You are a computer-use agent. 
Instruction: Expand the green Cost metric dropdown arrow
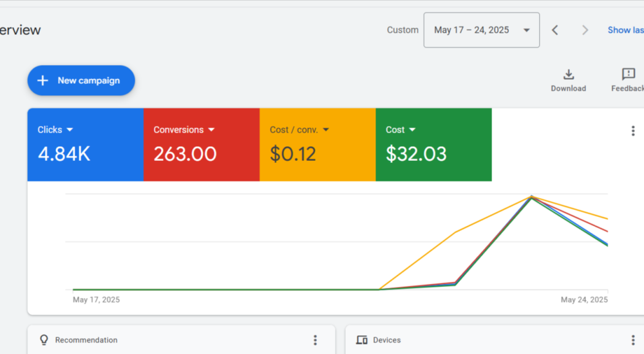tap(412, 130)
